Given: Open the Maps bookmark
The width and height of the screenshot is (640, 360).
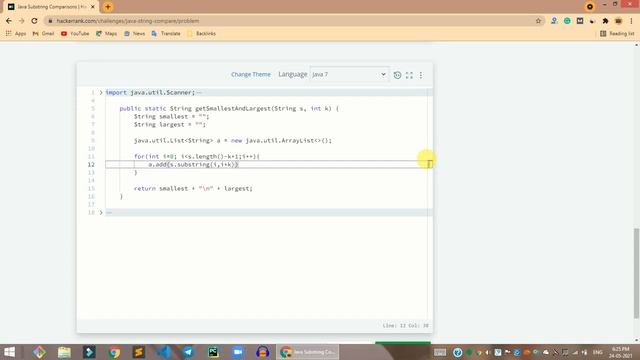Looking at the screenshot, I should pyautogui.click(x=107, y=33).
